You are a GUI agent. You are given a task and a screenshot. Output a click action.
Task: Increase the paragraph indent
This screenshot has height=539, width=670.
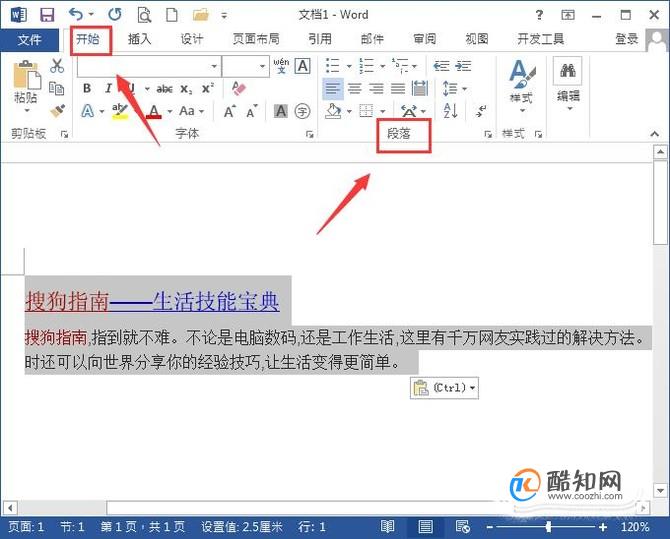(463, 66)
